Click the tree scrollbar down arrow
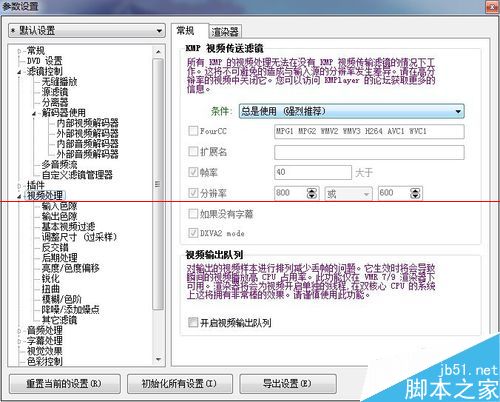500x402 pixels. (x=158, y=360)
